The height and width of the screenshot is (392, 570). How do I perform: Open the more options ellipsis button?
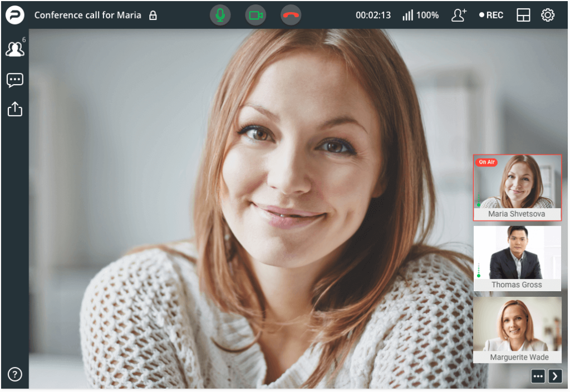(x=538, y=376)
